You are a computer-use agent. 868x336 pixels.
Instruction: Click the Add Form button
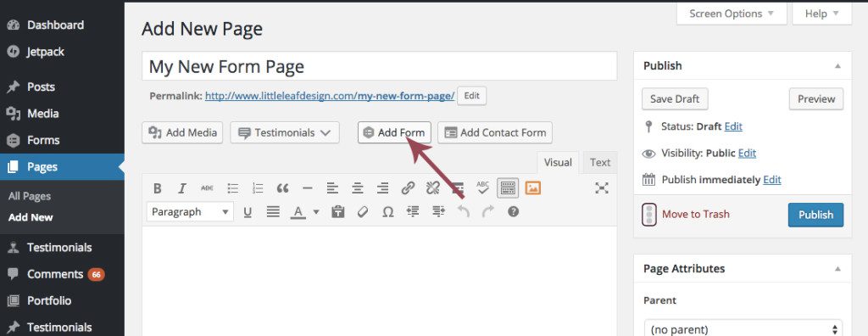(394, 132)
